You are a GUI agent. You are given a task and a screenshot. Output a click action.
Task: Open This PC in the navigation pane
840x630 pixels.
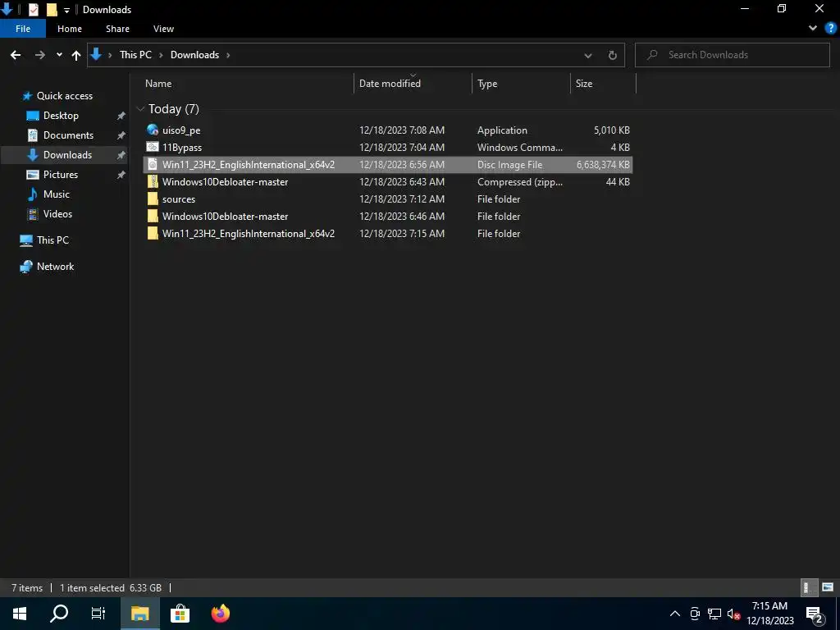click(x=52, y=240)
